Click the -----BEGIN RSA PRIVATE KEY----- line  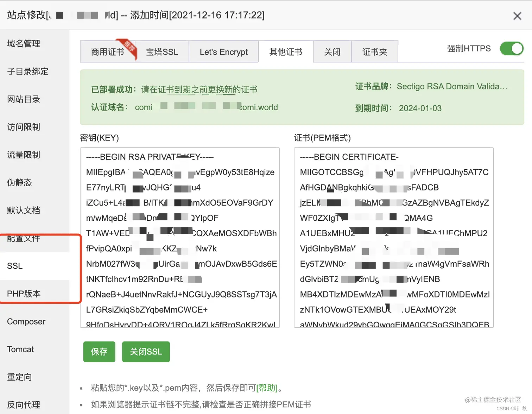coord(150,157)
